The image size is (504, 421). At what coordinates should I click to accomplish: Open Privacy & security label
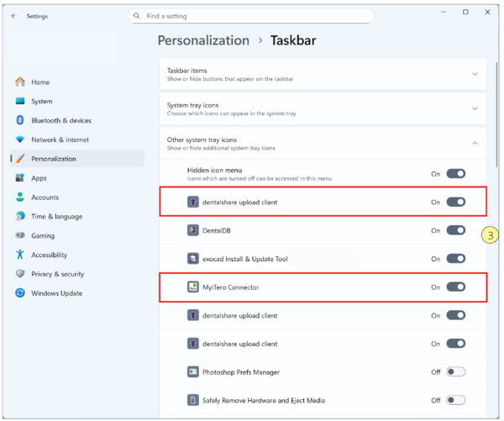pos(57,274)
